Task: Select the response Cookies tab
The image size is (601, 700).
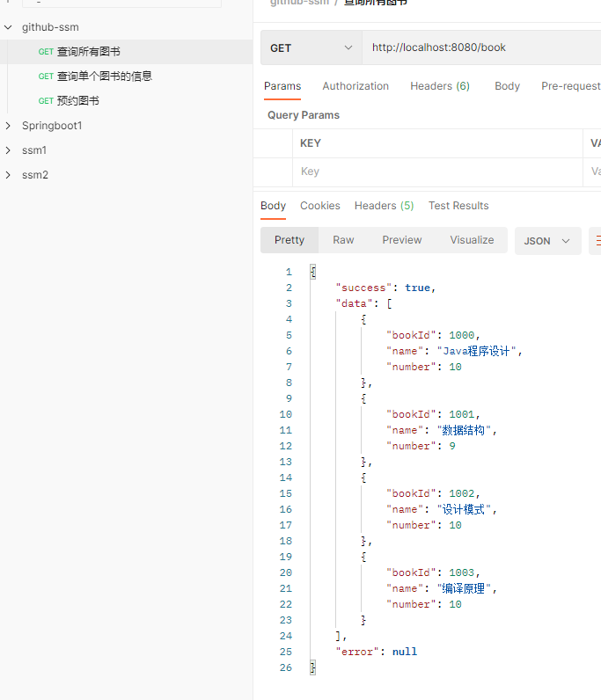Action: (x=320, y=206)
